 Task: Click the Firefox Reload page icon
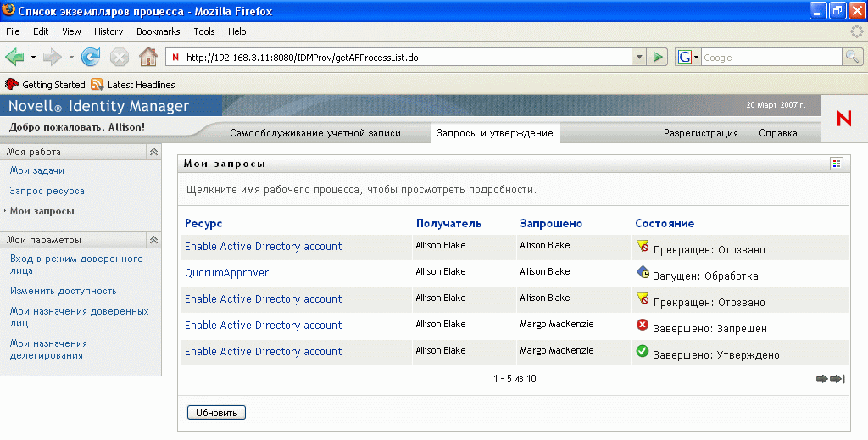click(91, 58)
